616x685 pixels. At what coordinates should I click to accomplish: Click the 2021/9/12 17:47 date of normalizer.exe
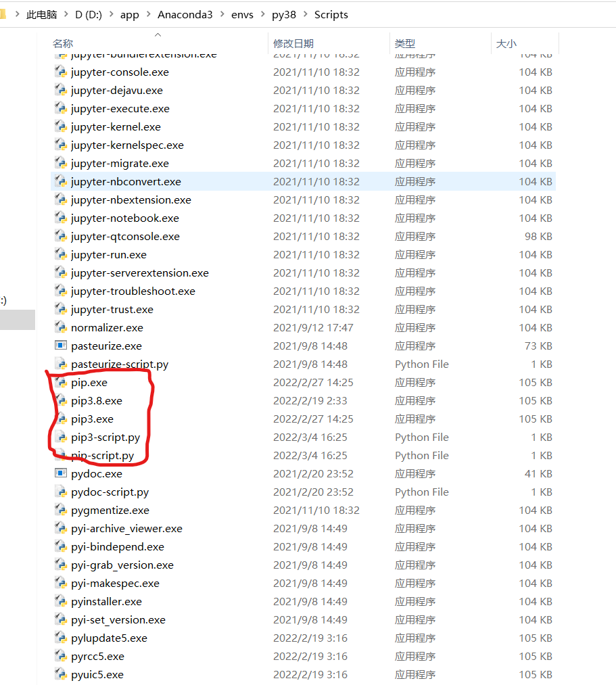tap(313, 328)
